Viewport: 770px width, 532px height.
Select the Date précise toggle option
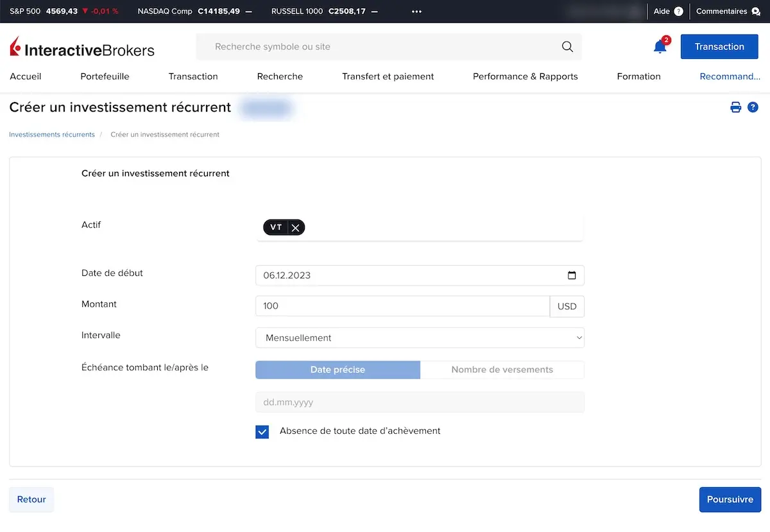pyautogui.click(x=338, y=370)
